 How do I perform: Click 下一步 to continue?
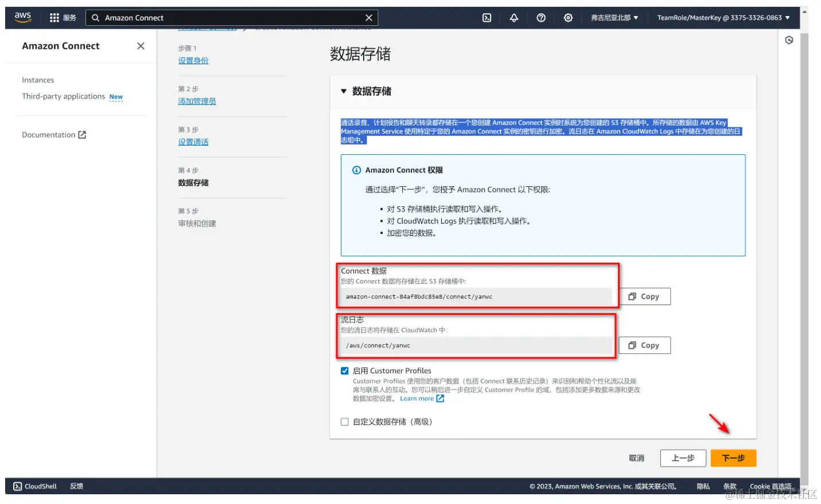pyautogui.click(x=733, y=458)
